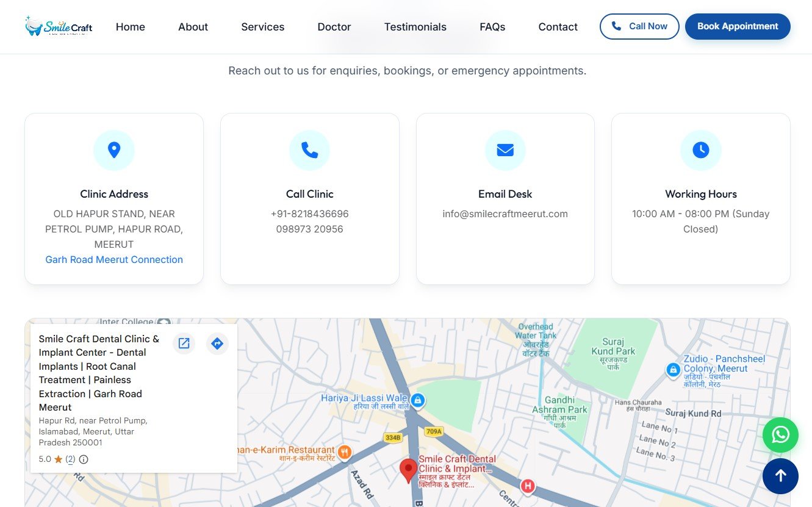Open the Contact nav link
Image resolution: width=812 pixels, height=507 pixels.
[558, 27]
